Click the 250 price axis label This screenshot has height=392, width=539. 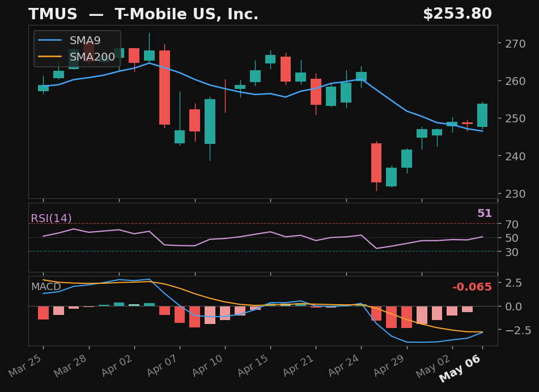click(515, 118)
